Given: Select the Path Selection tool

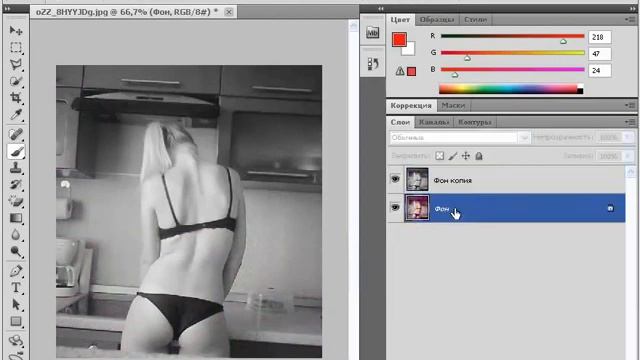Looking at the screenshot, I should (x=16, y=304).
